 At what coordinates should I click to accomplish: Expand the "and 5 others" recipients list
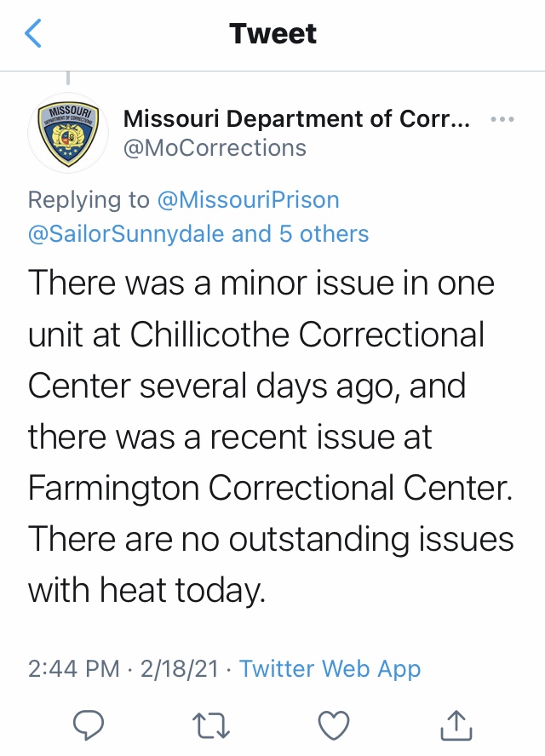click(x=301, y=233)
